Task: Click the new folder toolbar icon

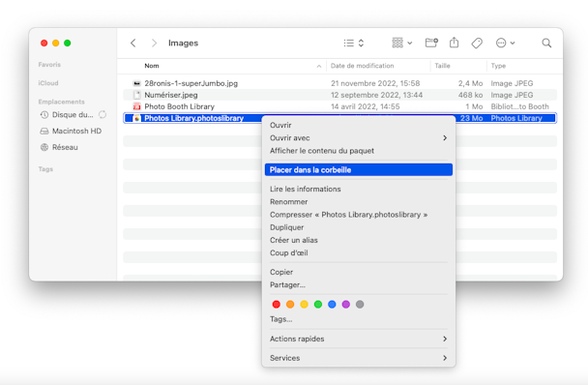Action: pos(431,43)
